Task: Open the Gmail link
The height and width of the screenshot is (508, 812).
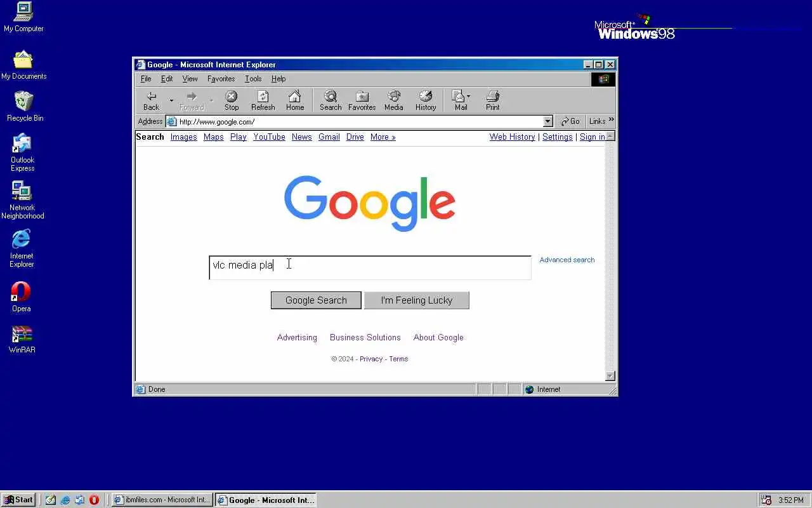Action: click(x=329, y=137)
